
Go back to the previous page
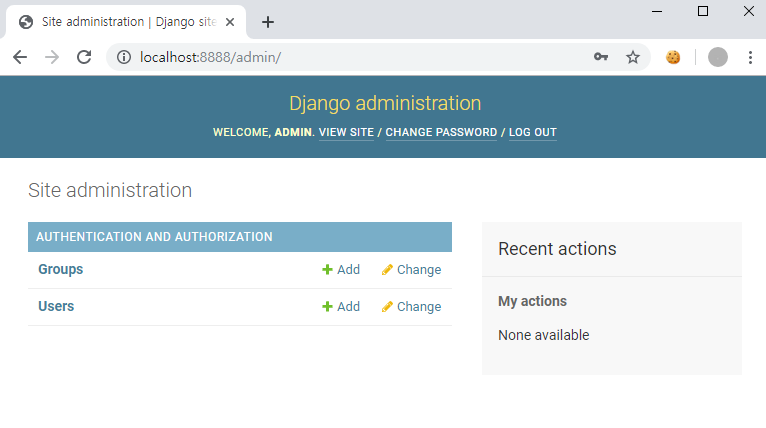click(x=20, y=57)
